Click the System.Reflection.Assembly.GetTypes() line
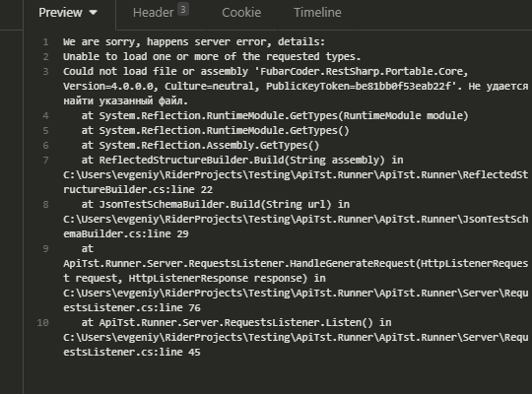The width and height of the screenshot is (532, 394). [200, 145]
